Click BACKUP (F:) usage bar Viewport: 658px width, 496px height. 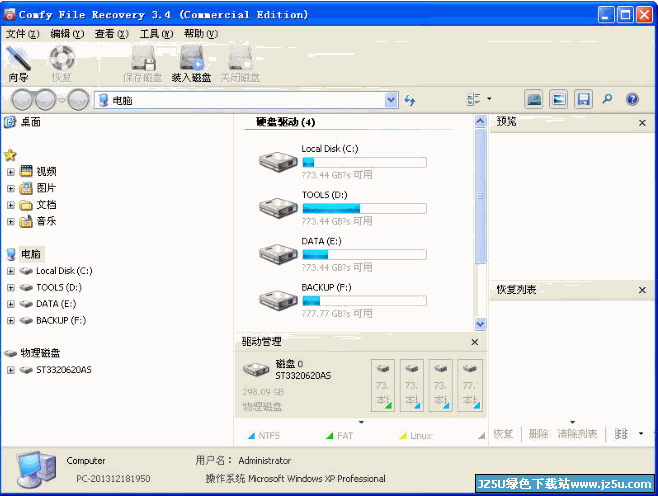pos(364,301)
